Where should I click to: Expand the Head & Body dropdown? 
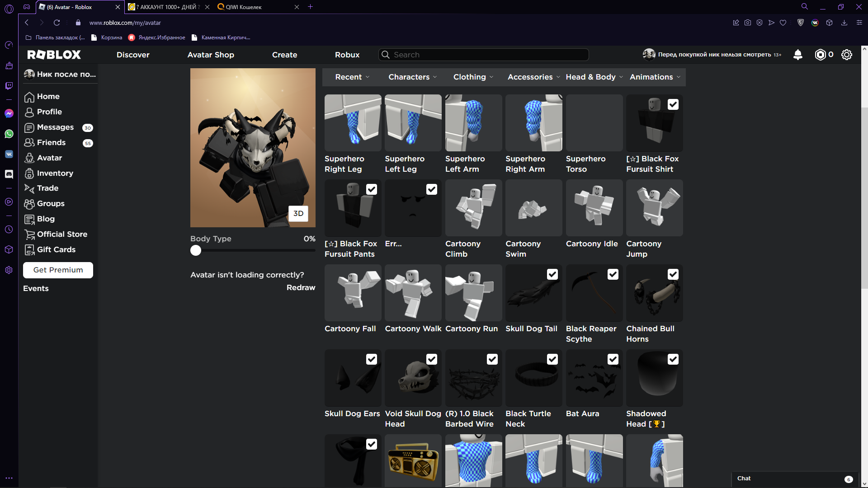coord(594,77)
